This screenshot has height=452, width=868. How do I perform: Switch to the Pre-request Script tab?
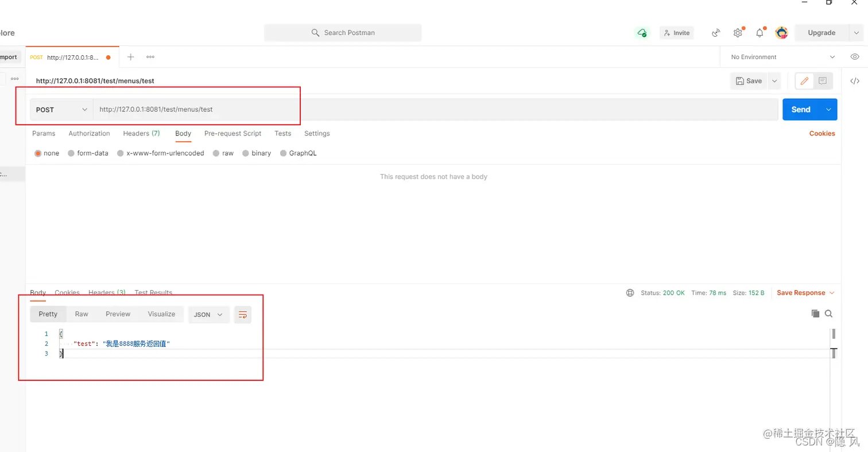[x=232, y=133]
